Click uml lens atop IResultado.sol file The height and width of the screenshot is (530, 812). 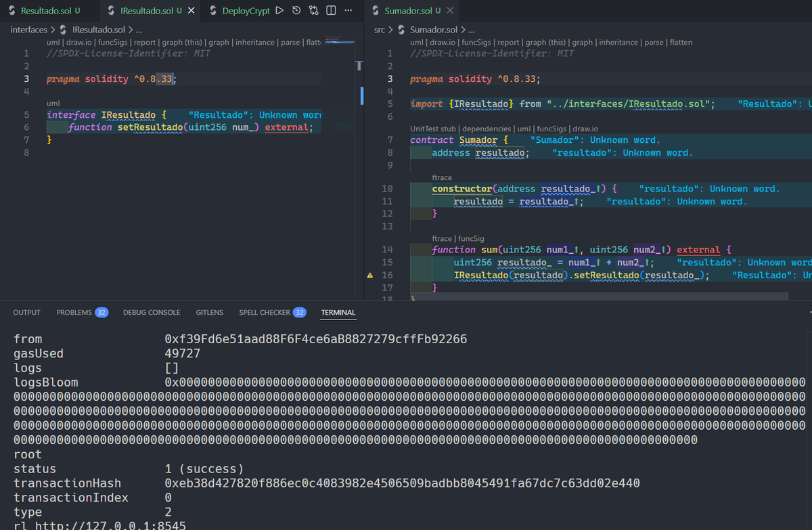pos(53,43)
